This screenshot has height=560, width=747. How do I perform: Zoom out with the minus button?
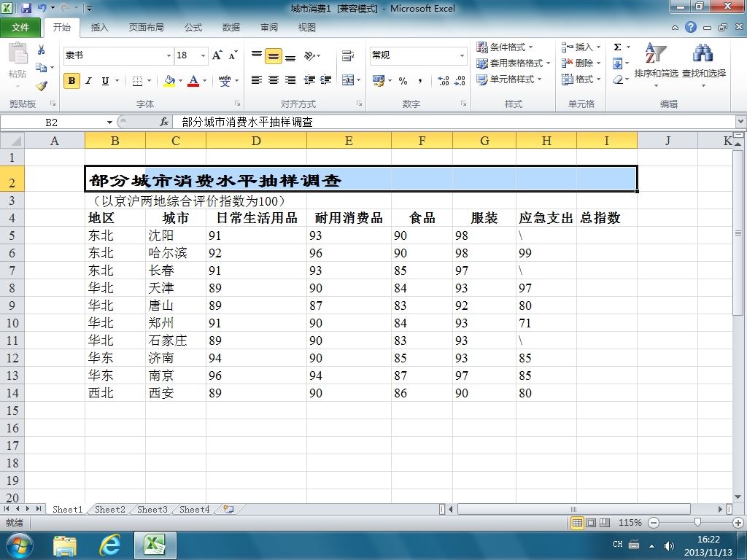pos(654,522)
